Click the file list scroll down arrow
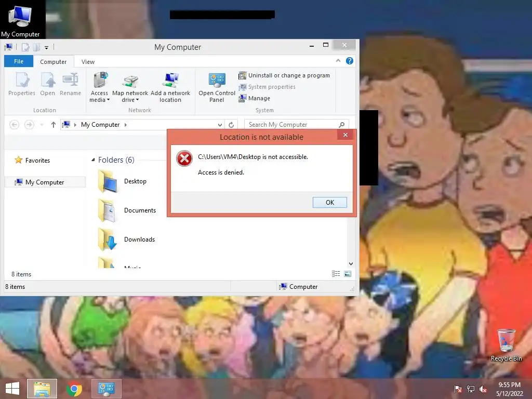This screenshot has width=532, height=399. [351, 263]
